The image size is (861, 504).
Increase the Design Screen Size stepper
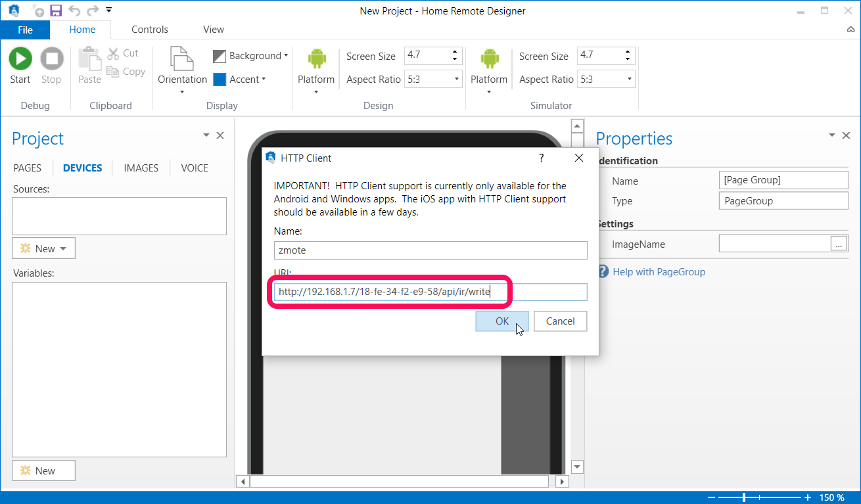point(455,52)
